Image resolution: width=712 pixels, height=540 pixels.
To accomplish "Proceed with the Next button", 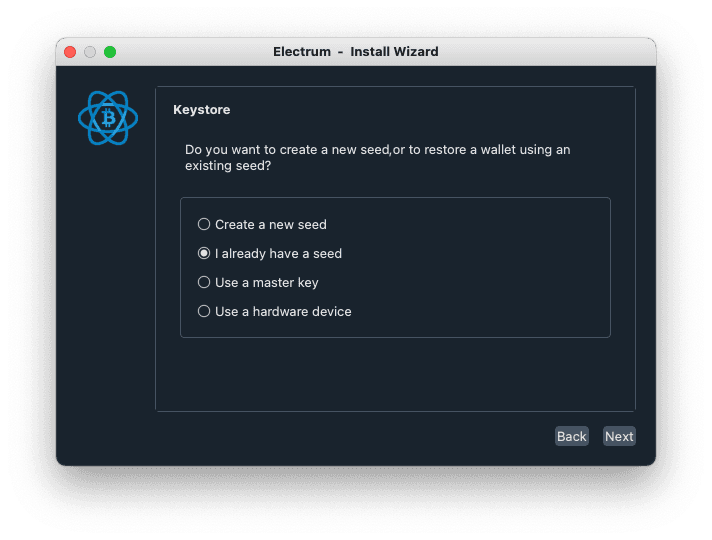I will point(619,436).
